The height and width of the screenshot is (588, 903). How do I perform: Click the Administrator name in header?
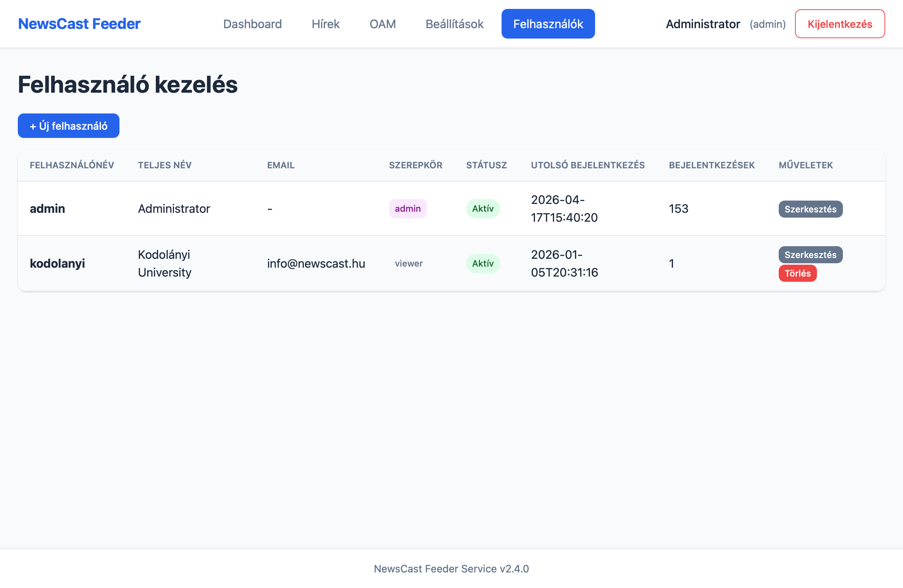click(x=703, y=24)
